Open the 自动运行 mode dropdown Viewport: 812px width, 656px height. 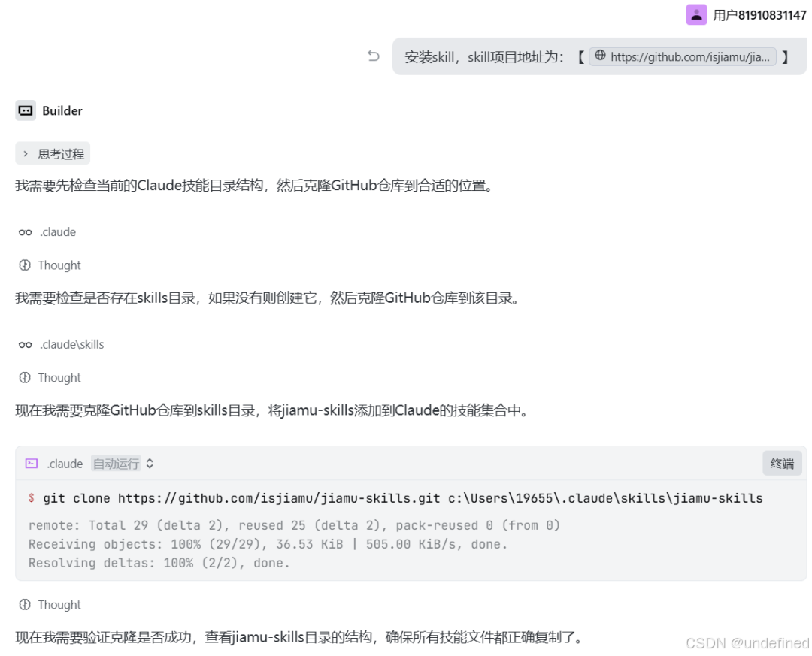pyautogui.click(x=116, y=464)
